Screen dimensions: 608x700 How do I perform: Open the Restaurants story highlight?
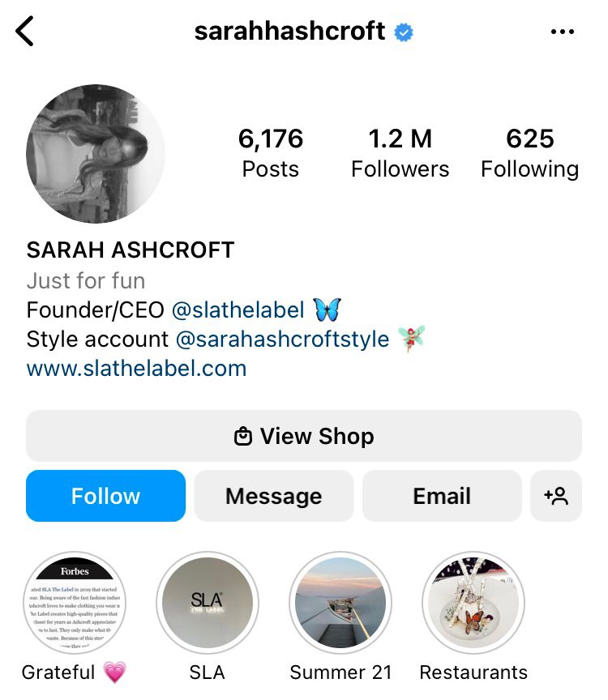pos(473,603)
